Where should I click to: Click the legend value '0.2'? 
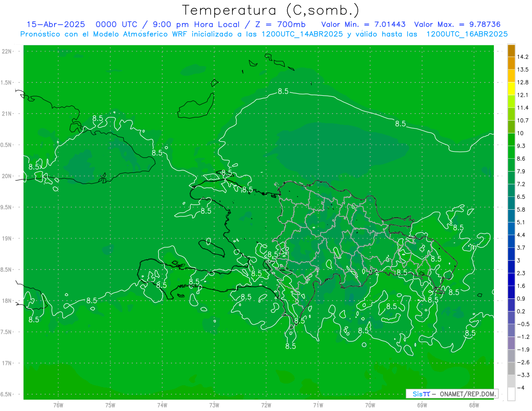click(x=521, y=311)
